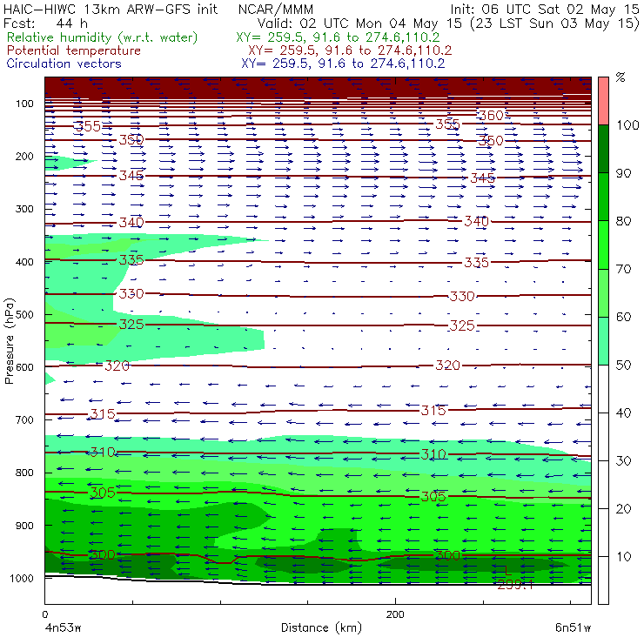Click the '0' distance axis label
Image resolution: width=644 pixels, height=644 pixels.
click(45, 614)
